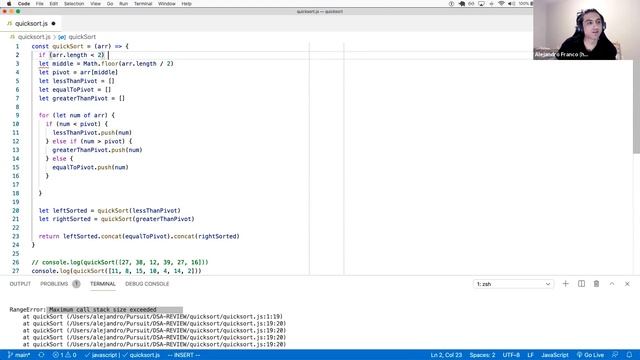Image resolution: width=640 pixels, height=360 pixels.
Task: Split the terminal panel
Action: tap(581, 284)
